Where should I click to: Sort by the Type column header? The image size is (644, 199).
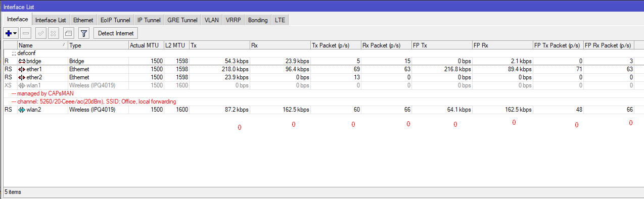pos(98,45)
